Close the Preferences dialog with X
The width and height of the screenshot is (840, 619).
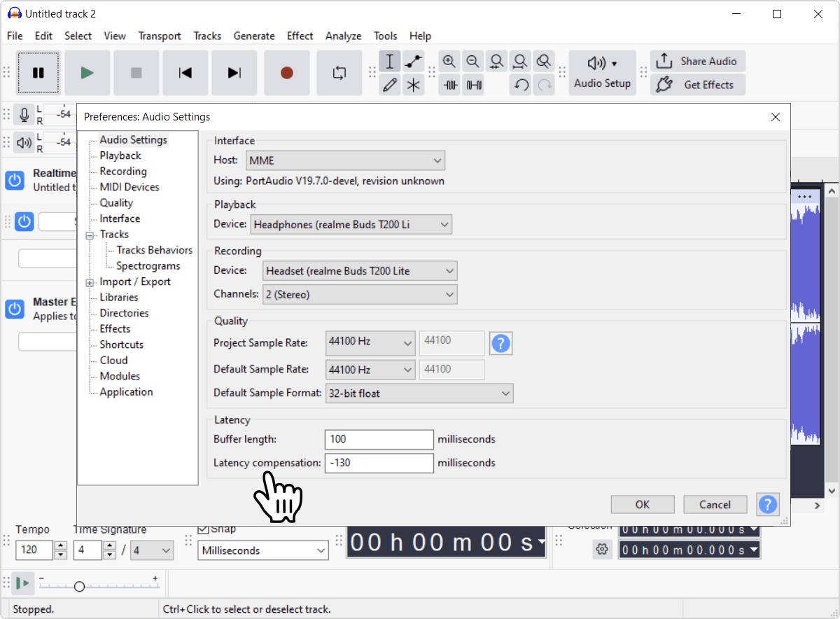(x=776, y=117)
